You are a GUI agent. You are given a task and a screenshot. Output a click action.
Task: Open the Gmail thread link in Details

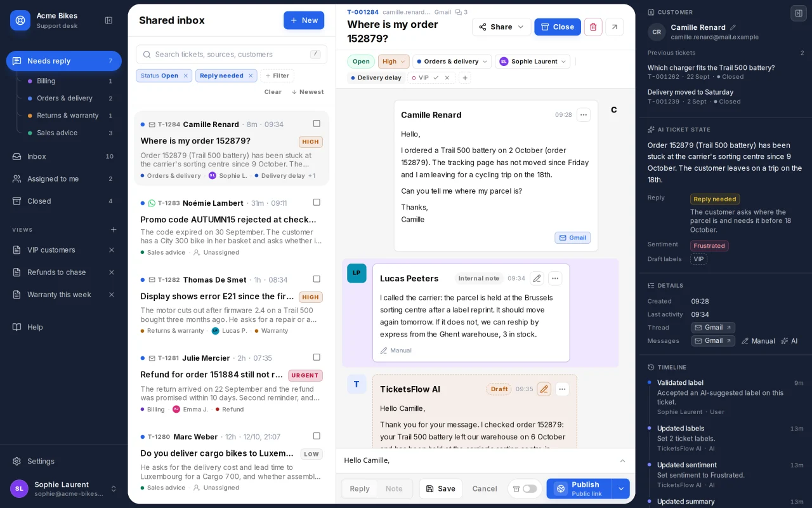pyautogui.click(x=713, y=328)
